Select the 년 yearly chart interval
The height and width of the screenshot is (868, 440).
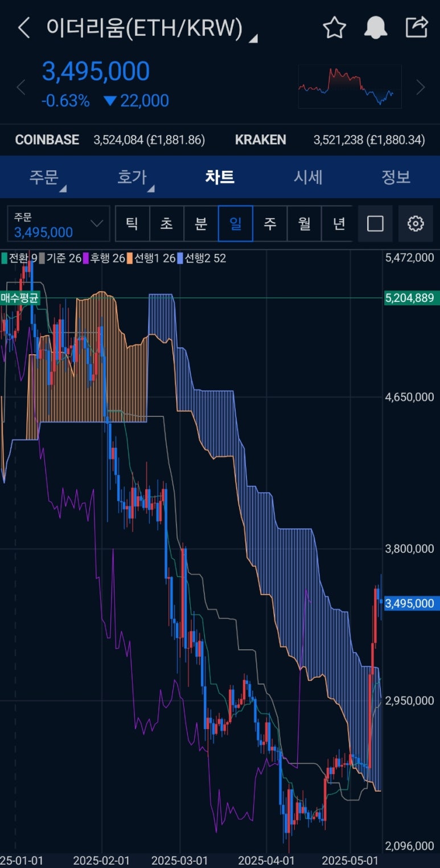click(x=339, y=224)
